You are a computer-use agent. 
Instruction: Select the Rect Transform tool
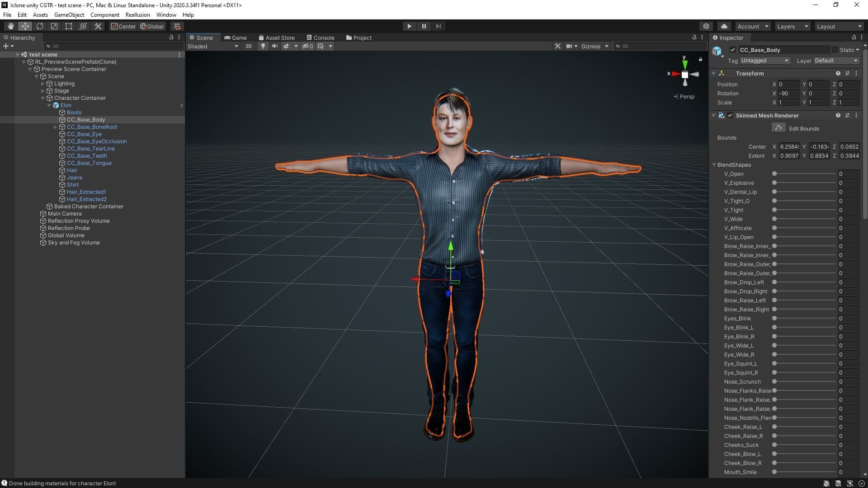click(68, 26)
